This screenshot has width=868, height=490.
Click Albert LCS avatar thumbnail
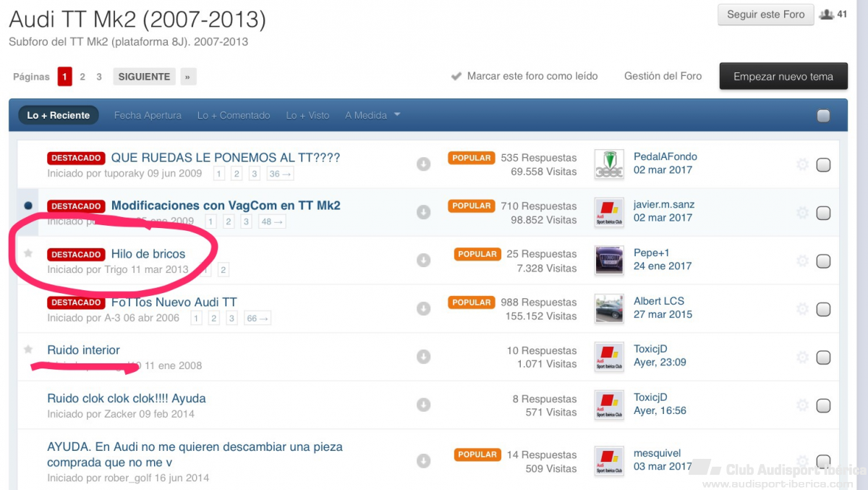point(609,309)
